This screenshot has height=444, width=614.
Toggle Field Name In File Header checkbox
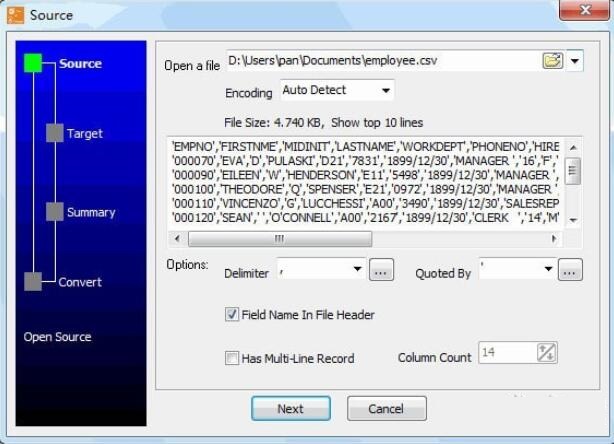click(231, 314)
